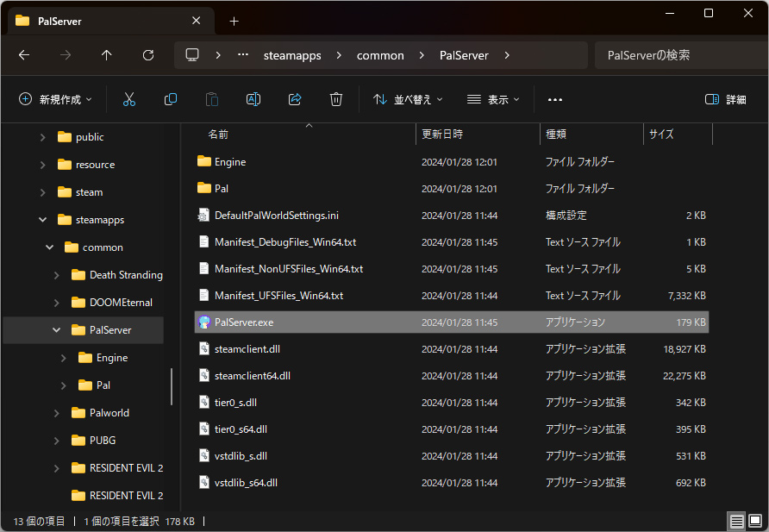Collapse the steamapps folder in tree
769x532 pixels.
point(42,220)
